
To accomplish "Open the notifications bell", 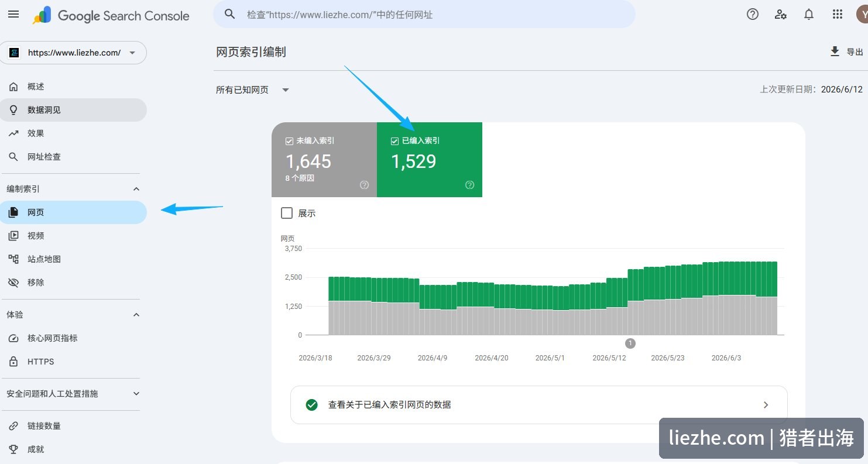I will [809, 15].
